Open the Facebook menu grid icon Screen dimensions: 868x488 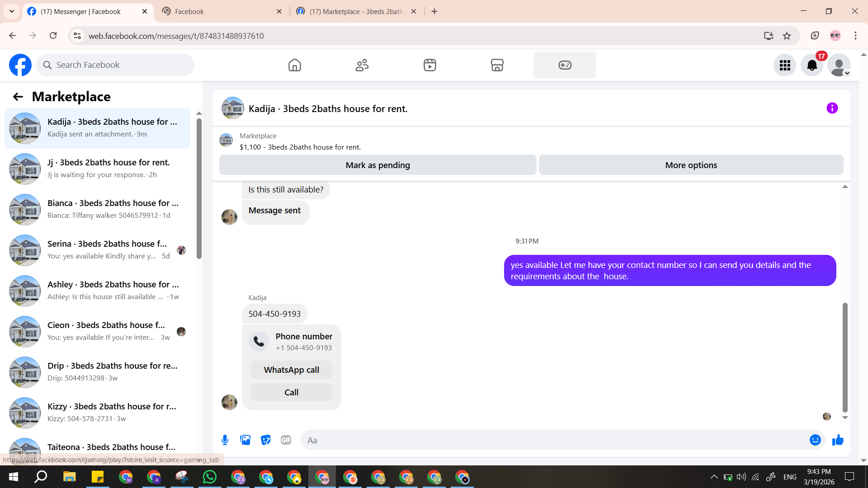click(785, 66)
